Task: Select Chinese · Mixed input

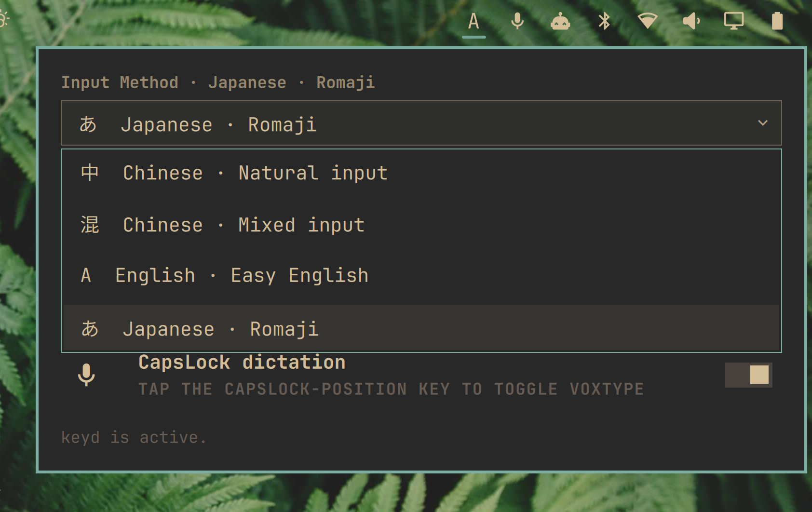Action: [x=421, y=225]
